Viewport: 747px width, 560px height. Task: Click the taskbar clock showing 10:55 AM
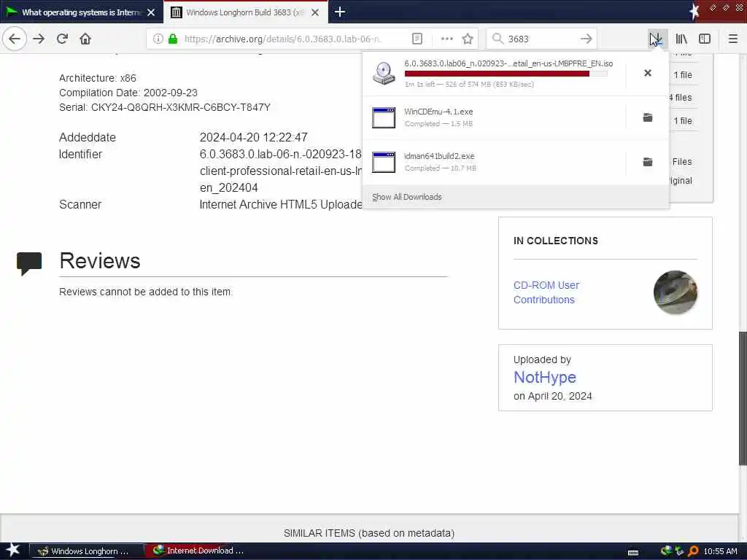click(x=720, y=551)
